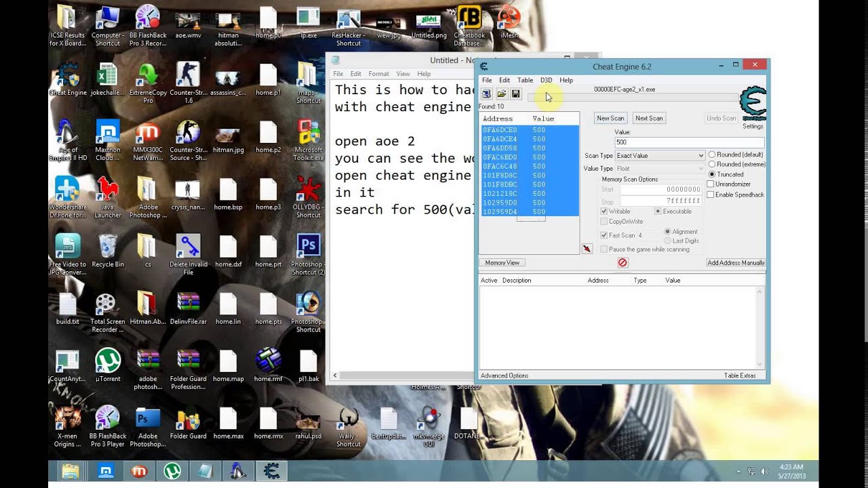Select Rounded (extreme) radio button
The height and width of the screenshot is (488, 868).
(712, 164)
